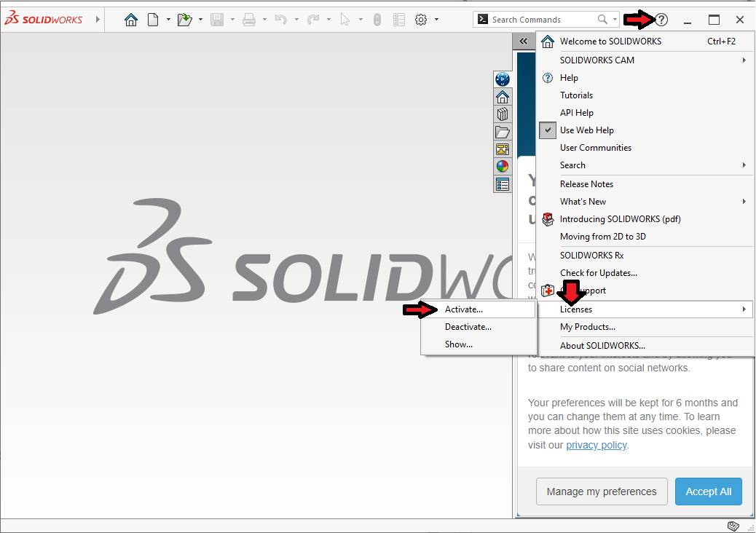Open the Select tool dropdown arrow
This screenshot has width=756, height=533.
361,20
